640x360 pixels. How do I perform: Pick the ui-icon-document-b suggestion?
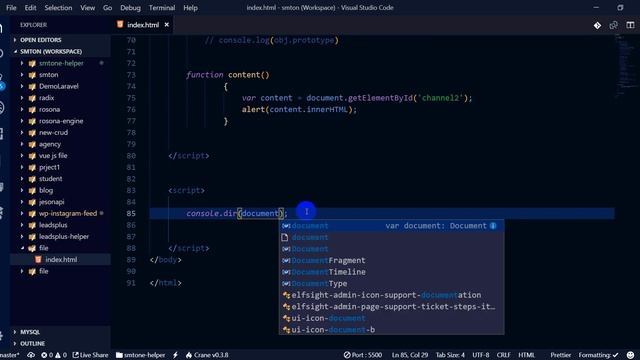(x=391, y=330)
